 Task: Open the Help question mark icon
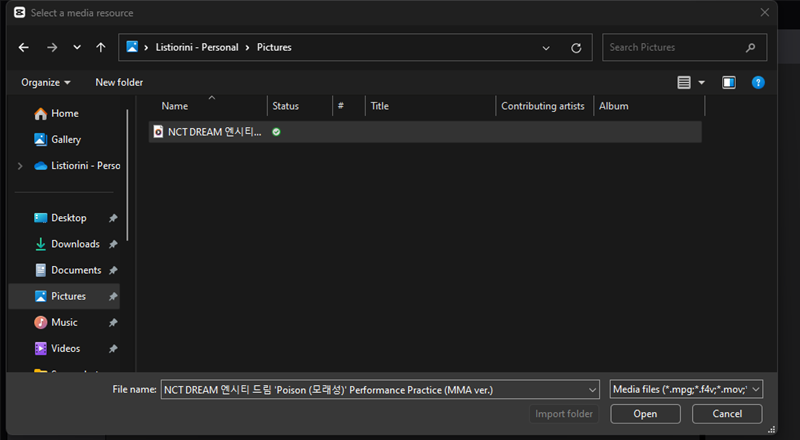point(758,82)
